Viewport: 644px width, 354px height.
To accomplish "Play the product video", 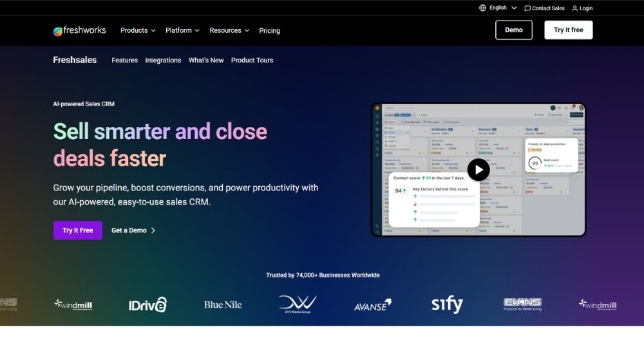I will (x=478, y=170).
